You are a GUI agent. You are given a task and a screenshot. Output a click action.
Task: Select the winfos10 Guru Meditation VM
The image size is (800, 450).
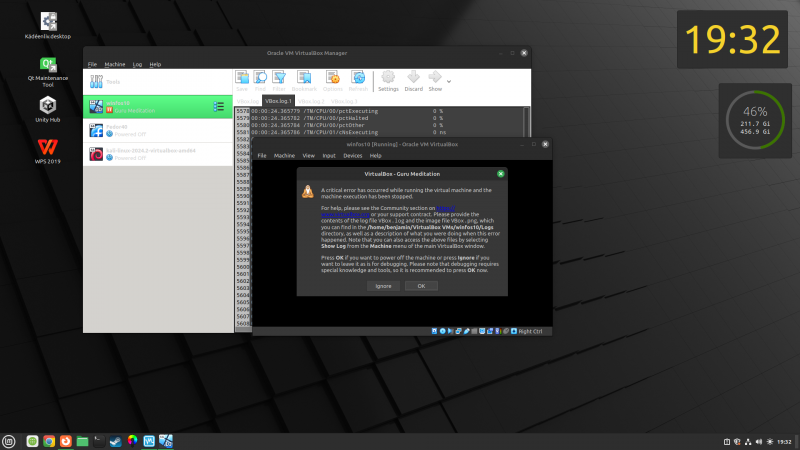tap(158, 107)
